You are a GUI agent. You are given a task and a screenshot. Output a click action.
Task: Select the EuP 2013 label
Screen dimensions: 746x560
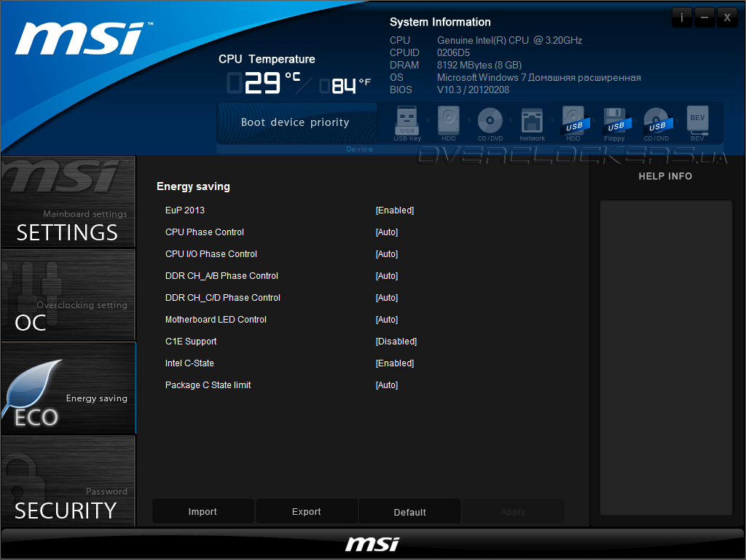pyautogui.click(x=185, y=210)
